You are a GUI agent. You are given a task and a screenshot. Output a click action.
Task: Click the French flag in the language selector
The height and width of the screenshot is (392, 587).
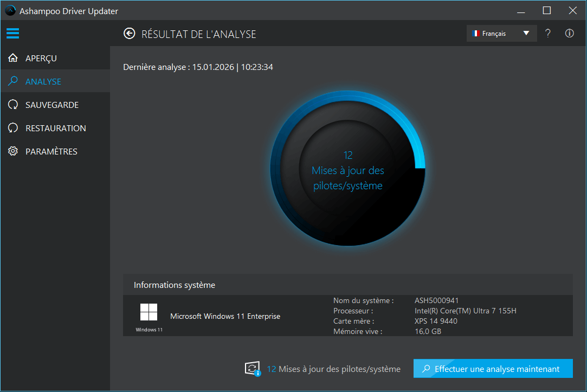[476, 33]
